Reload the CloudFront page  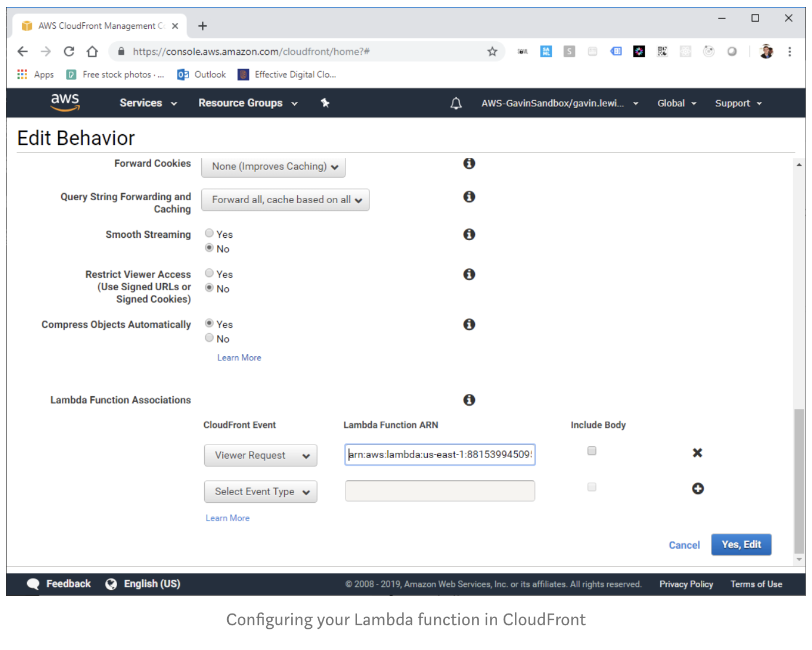pyautogui.click(x=69, y=51)
